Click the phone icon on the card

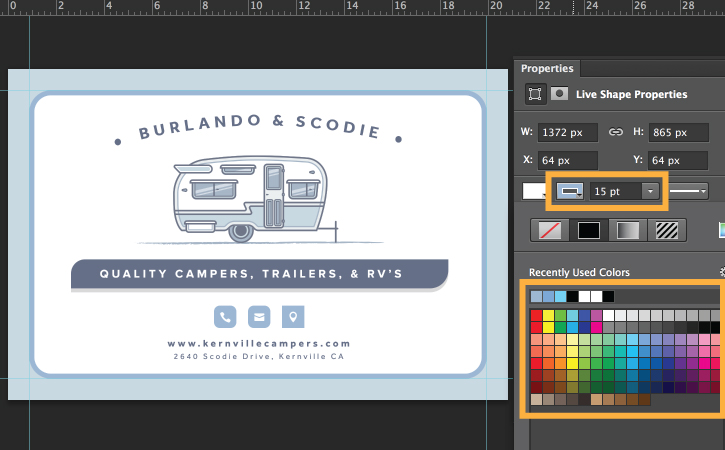(x=225, y=317)
